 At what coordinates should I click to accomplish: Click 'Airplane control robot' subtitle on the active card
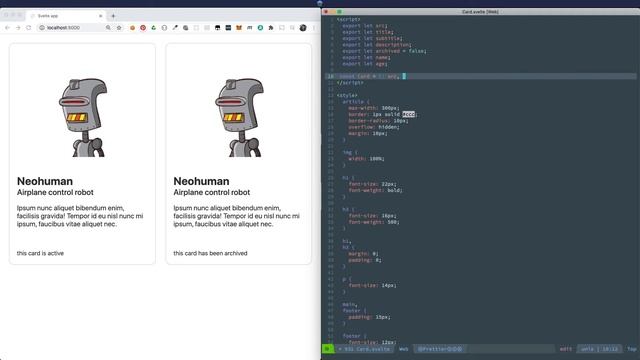point(55,192)
